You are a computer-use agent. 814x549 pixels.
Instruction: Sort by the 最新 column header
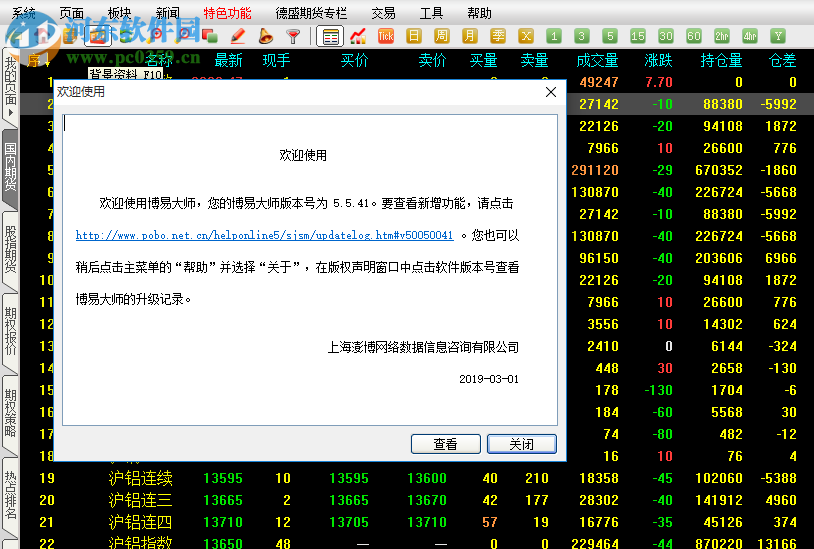click(x=228, y=61)
